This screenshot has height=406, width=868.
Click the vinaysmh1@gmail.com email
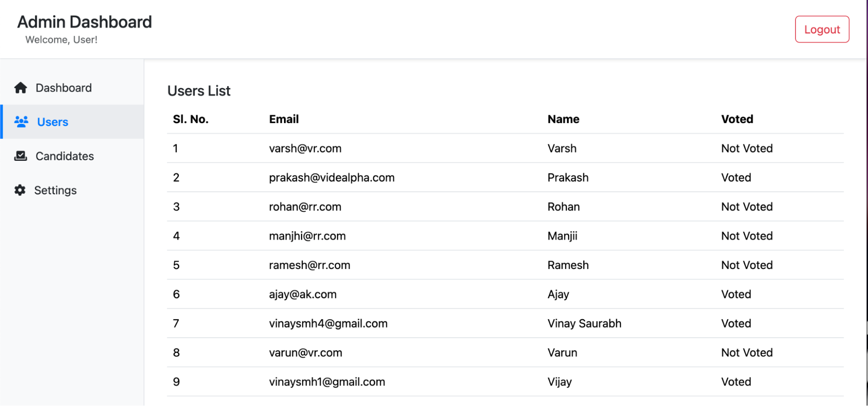pyautogui.click(x=327, y=382)
